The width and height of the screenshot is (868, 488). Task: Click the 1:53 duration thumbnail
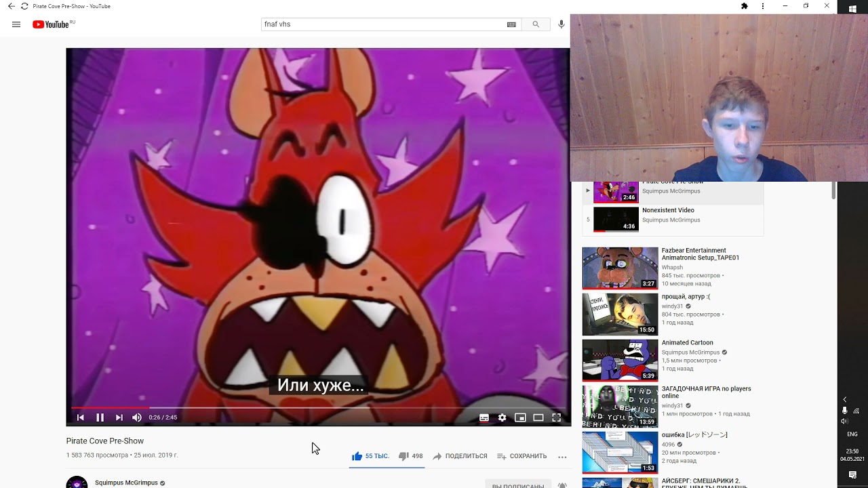[620, 452]
